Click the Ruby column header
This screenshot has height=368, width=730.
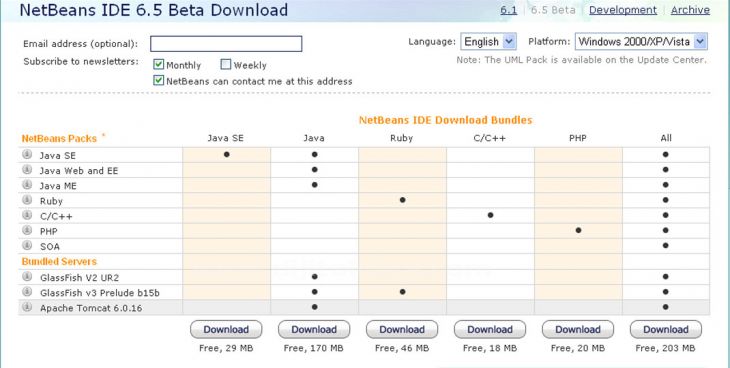tap(402, 138)
